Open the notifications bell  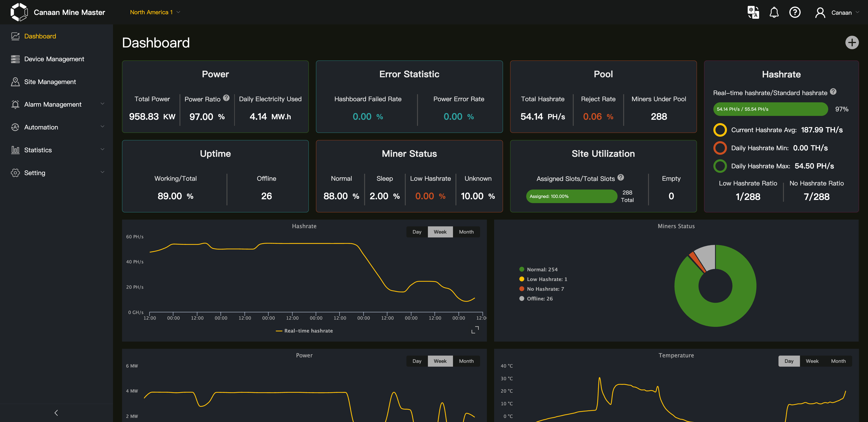(x=774, y=12)
